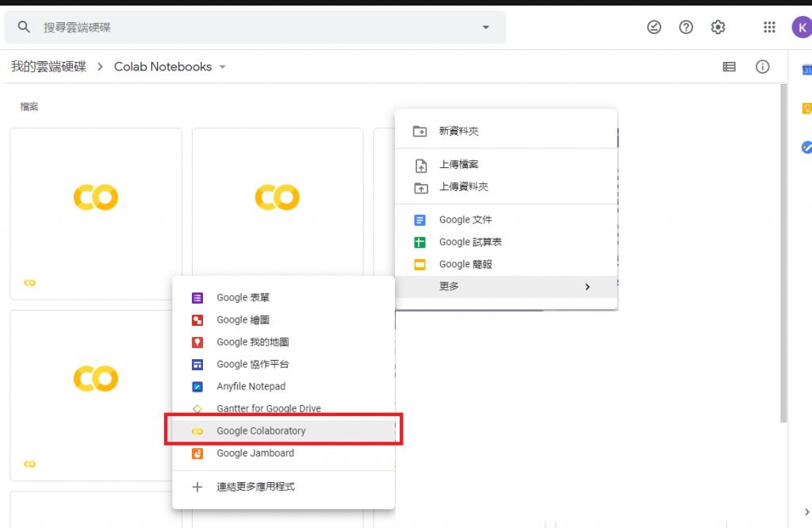
Task: Switch to list layout view
Action: [x=730, y=67]
